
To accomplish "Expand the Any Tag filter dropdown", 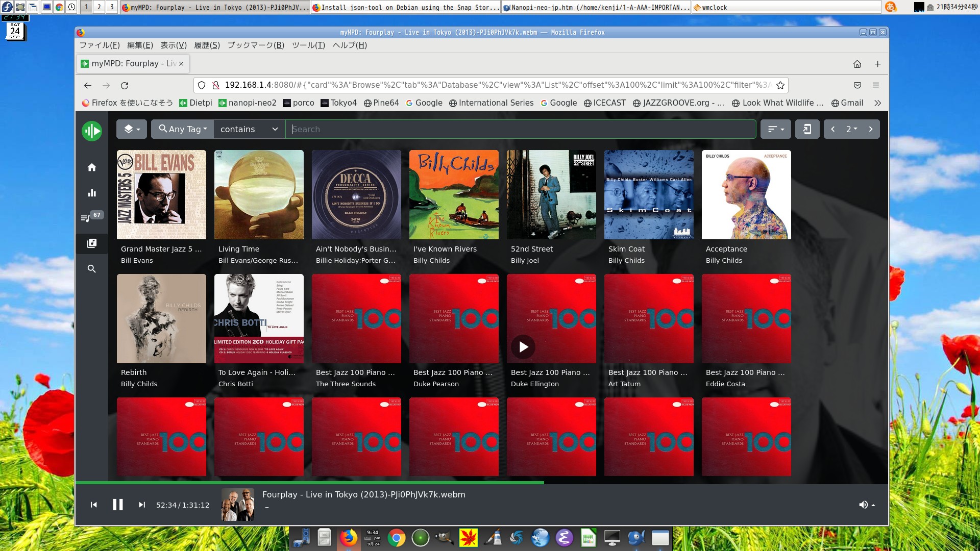I will (183, 129).
